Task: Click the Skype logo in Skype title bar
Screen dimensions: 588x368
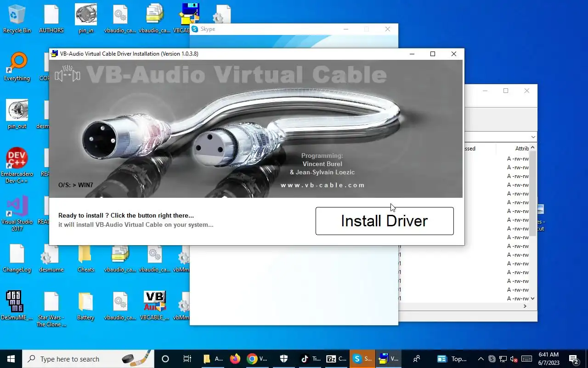Action: (195, 29)
